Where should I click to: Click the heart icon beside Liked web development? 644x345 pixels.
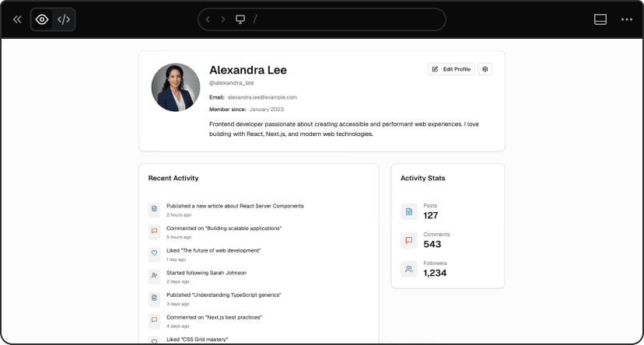tap(154, 253)
